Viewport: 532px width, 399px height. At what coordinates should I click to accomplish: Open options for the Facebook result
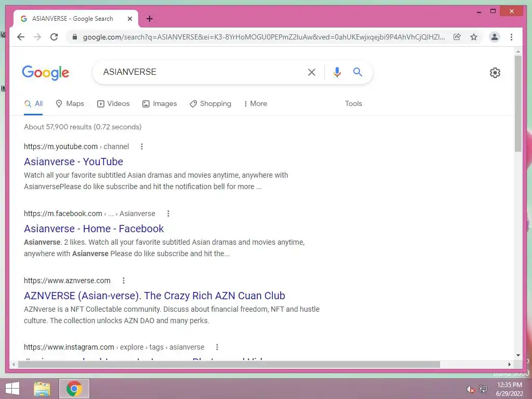[168, 214]
